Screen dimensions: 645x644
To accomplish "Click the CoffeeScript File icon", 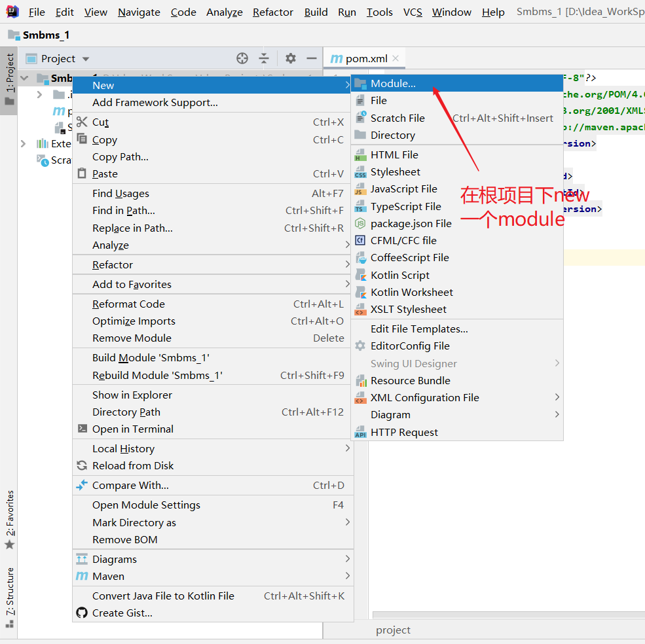I will 361,258.
